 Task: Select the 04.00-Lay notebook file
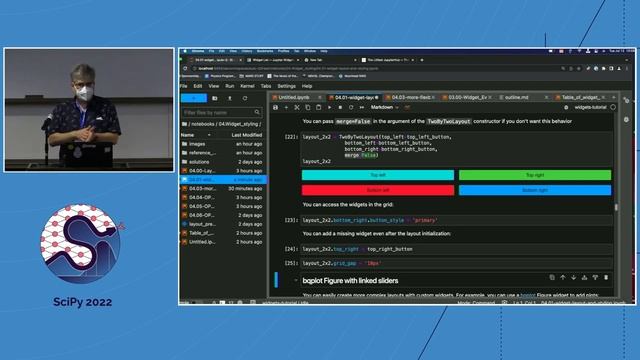[223, 171]
